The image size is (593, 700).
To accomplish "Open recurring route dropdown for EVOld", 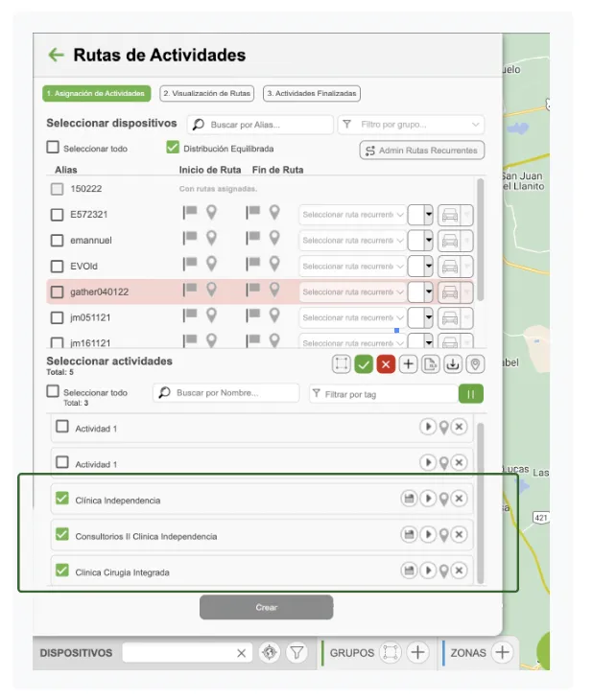I will (x=352, y=266).
